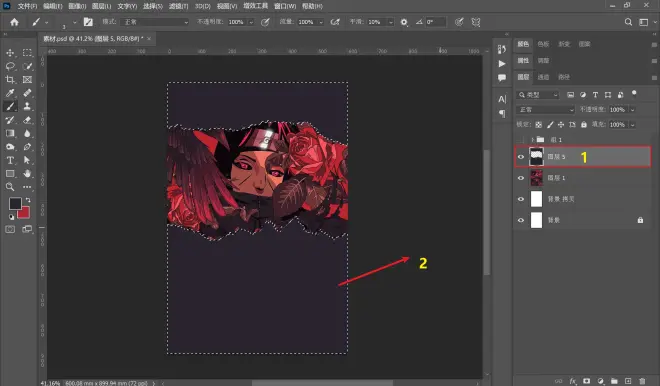Image resolution: width=660 pixels, height=386 pixels.
Task: Swap foreground and background colors
Action: [x=28, y=200]
